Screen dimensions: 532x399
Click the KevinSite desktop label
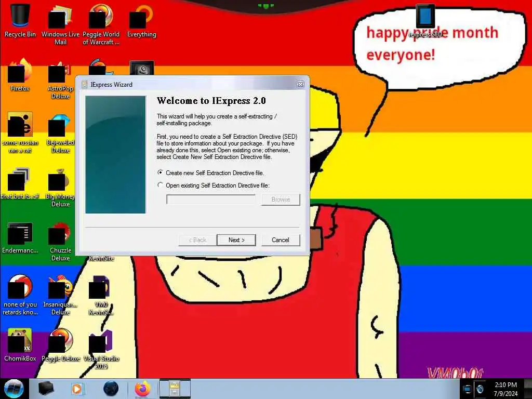click(101, 259)
